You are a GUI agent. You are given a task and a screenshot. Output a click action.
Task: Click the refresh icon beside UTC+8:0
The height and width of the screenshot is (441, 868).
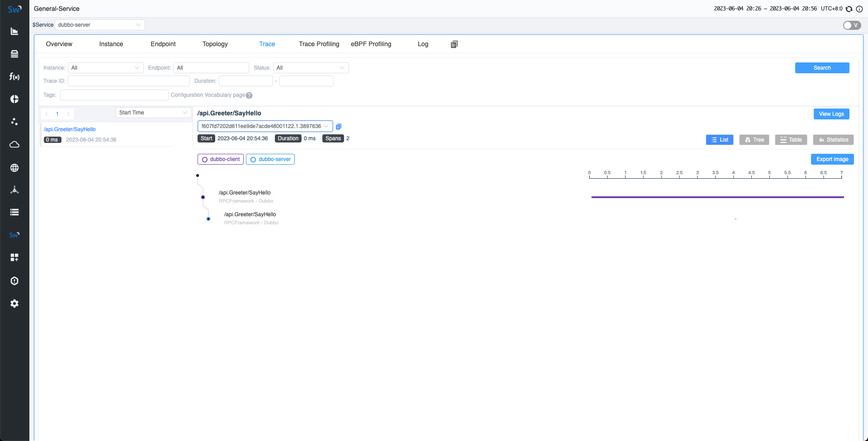pyautogui.click(x=849, y=9)
